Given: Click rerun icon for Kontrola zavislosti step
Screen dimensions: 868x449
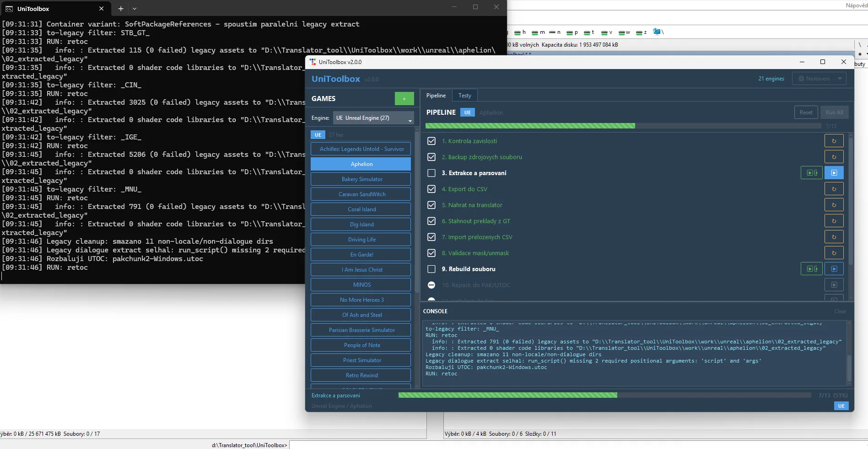Looking at the screenshot, I should click(x=834, y=141).
